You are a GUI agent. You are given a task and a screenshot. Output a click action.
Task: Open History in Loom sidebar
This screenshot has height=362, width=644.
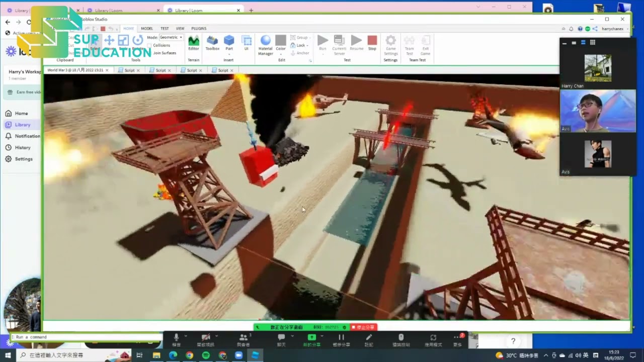(x=18, y=148)
